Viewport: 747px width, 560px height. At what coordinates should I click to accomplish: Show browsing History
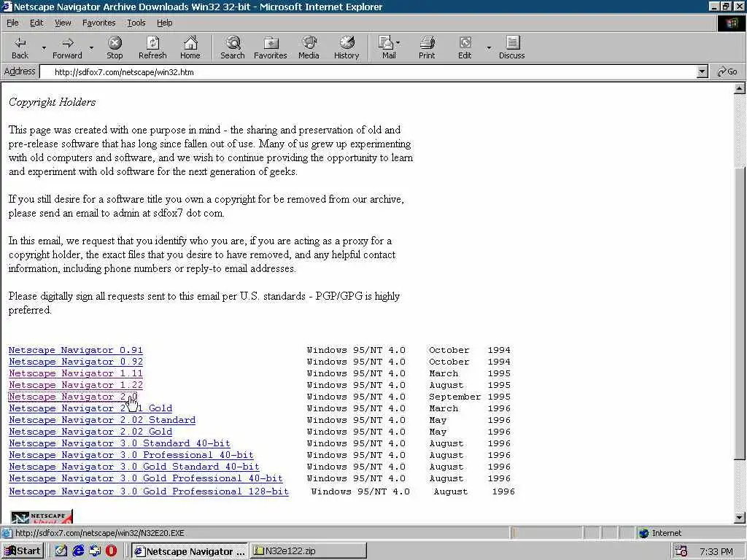(x=347, y=47)
